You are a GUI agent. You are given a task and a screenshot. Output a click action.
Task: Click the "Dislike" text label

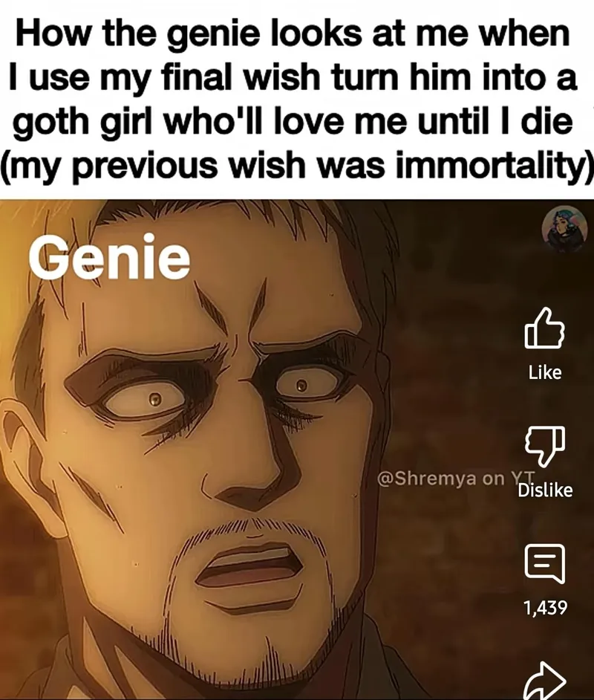(x=545, y=490)
